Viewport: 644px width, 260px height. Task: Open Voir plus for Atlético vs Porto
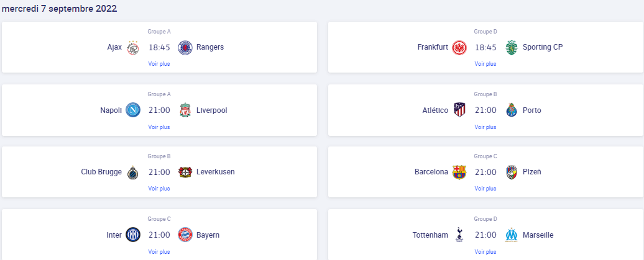(x=485, y=127)
